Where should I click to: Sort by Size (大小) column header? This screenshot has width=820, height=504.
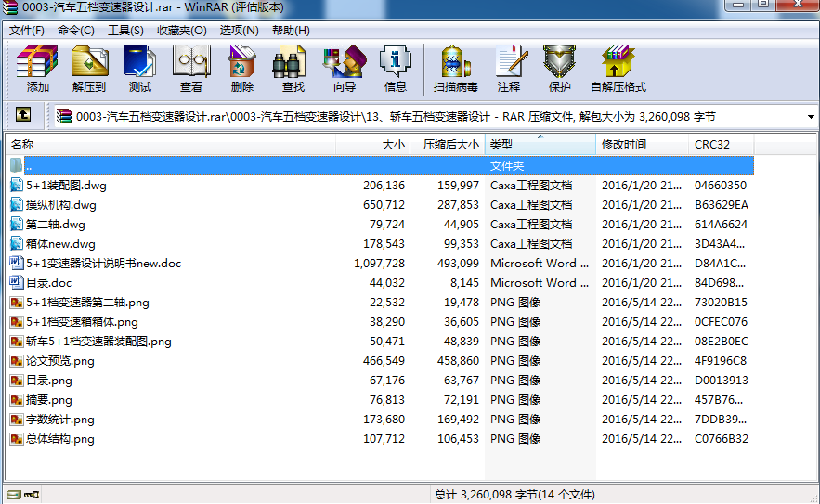pyautogui.click(x=373, y=144)
